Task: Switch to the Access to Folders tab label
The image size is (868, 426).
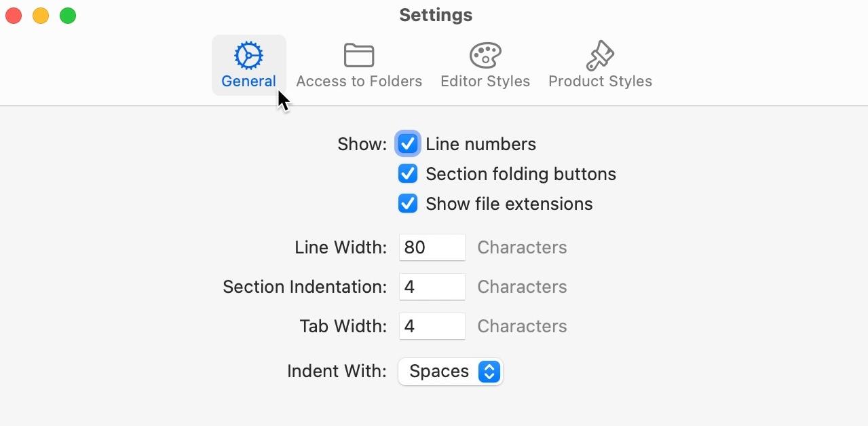Action: coord(359,81)
